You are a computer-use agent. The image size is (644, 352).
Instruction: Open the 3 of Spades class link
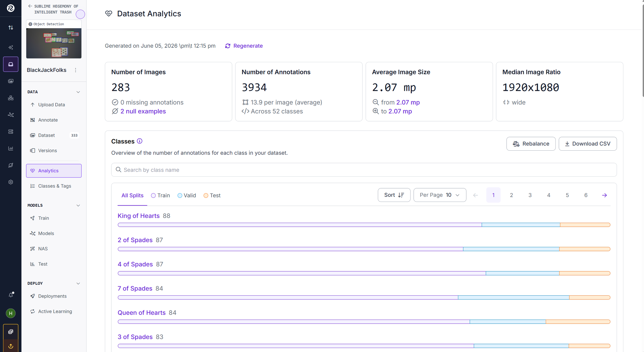(x=135, y=337)
